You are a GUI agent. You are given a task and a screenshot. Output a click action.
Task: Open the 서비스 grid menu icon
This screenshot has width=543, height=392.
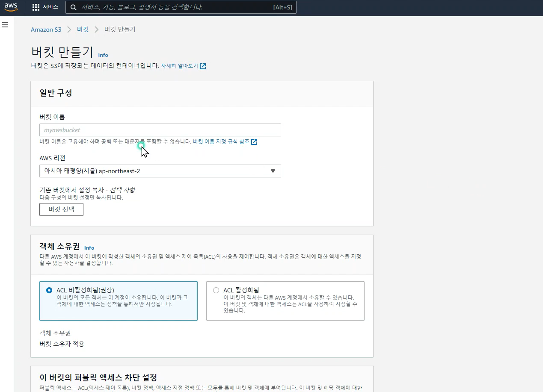(x=36, y=7)
